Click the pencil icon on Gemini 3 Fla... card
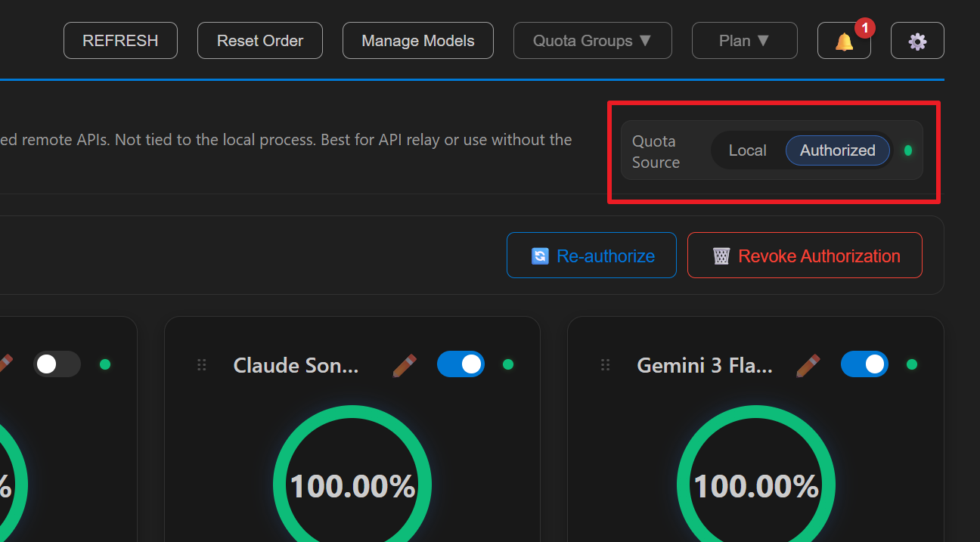Image resolution: width=980 pixels, height=542 pixels. (x=808, y=365)
